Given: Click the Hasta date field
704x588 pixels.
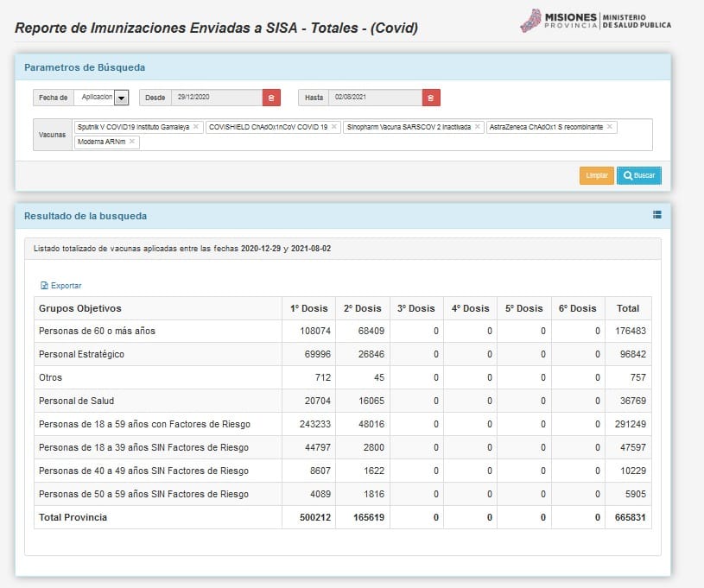Looking at the screenshot, I should 377,98.
